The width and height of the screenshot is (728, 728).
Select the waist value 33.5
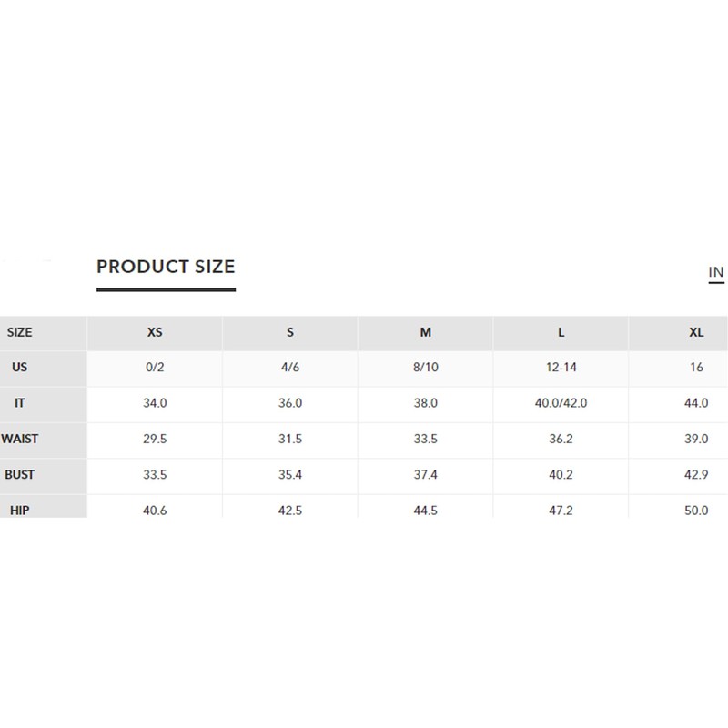(426, 439)
